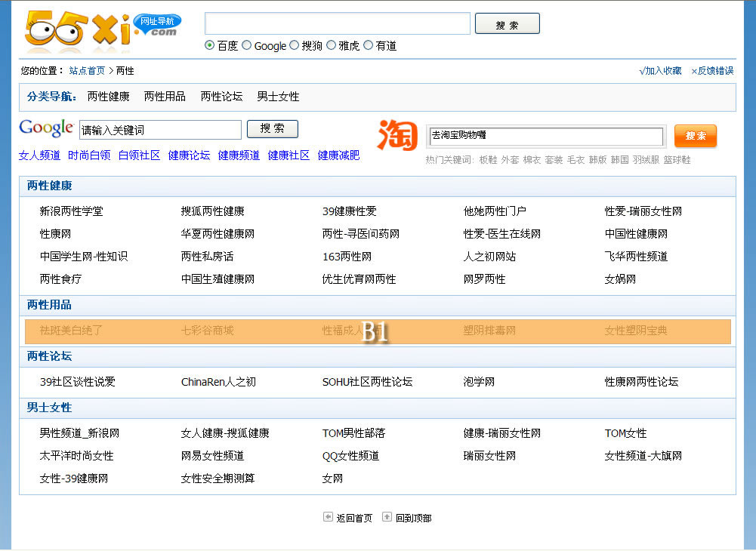This screenshot has width=756, height=551.
Task: Open the 中国学生网-性知识 link
Action: [x=83, y=257]
